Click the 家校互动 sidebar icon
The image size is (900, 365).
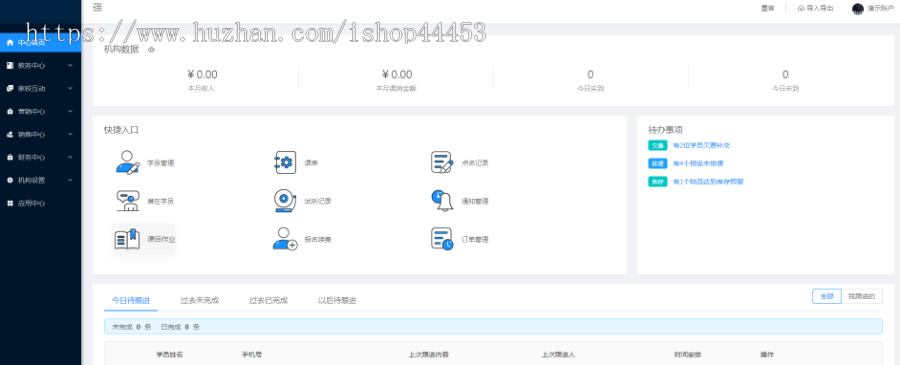[x=10, y=88]
